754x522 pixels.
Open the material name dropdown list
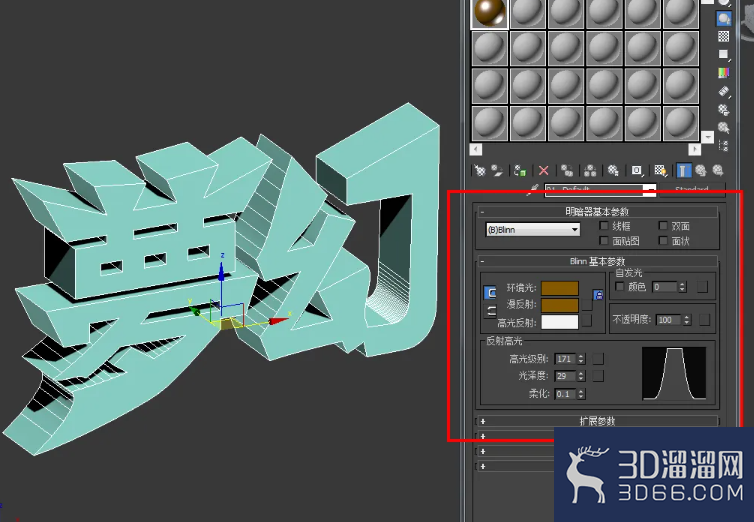pos(650,189)
